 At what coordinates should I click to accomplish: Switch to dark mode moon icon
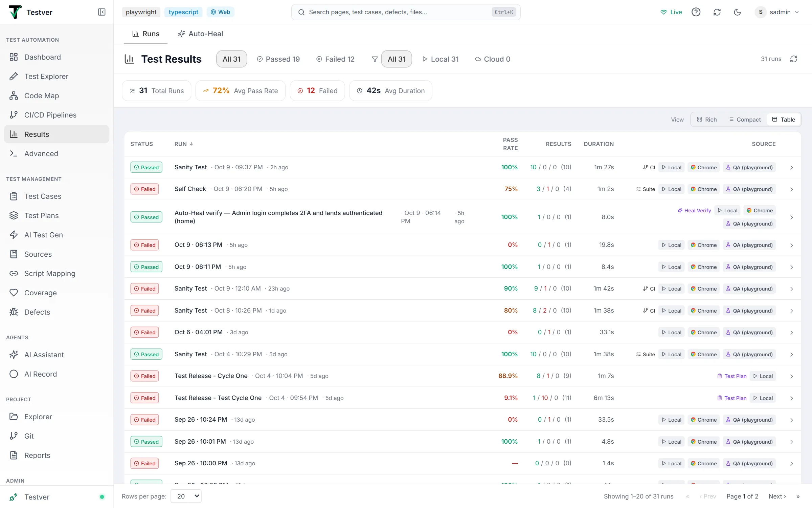coord(737,12)
